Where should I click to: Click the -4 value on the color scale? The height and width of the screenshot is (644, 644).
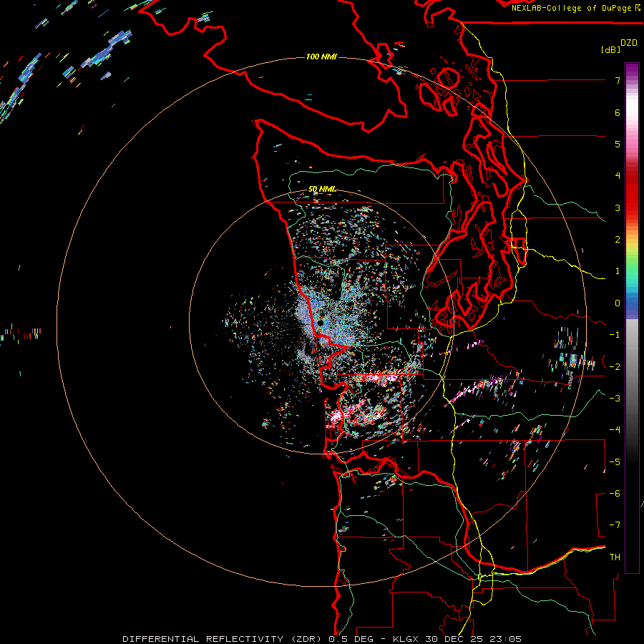615,429
